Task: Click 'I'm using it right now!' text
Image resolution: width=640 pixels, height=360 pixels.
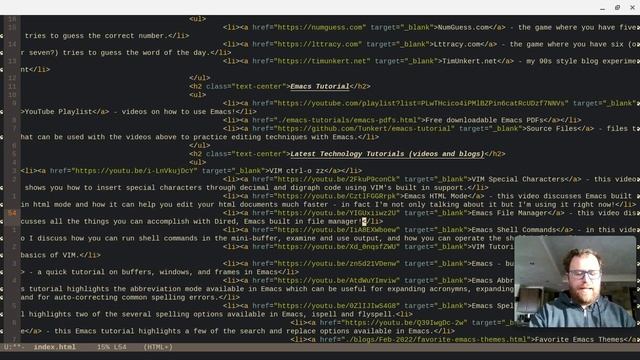Action: point(567,204)
